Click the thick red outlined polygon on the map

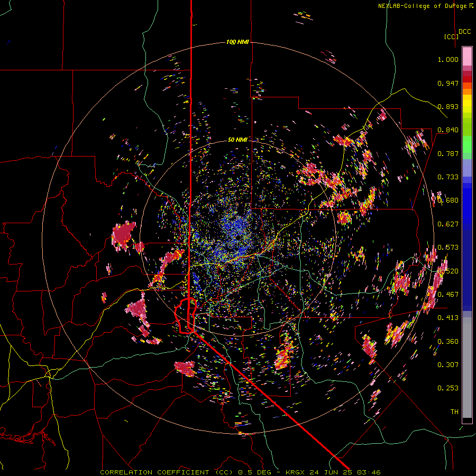point(186,316)
